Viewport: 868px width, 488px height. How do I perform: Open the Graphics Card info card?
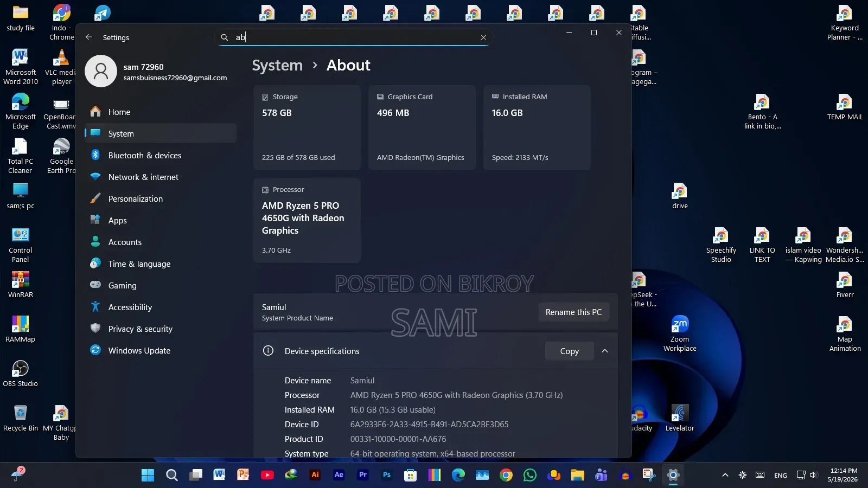(x=422, y=127)
